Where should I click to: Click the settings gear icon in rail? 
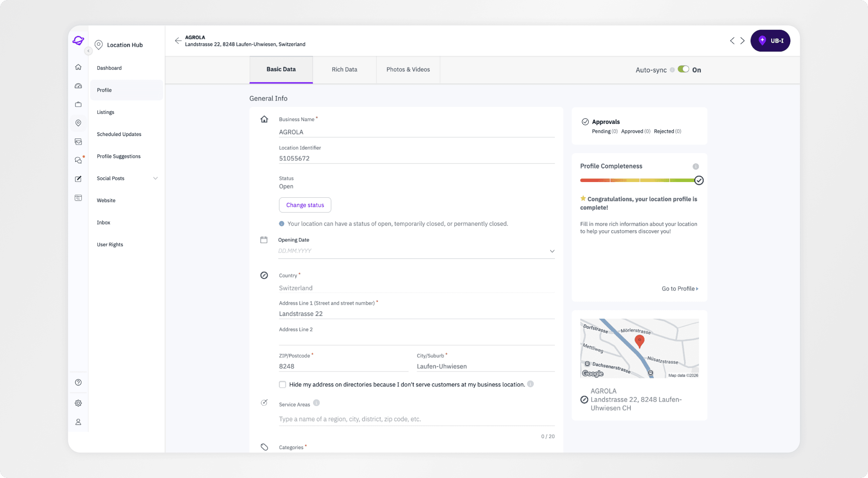point(78,403)
